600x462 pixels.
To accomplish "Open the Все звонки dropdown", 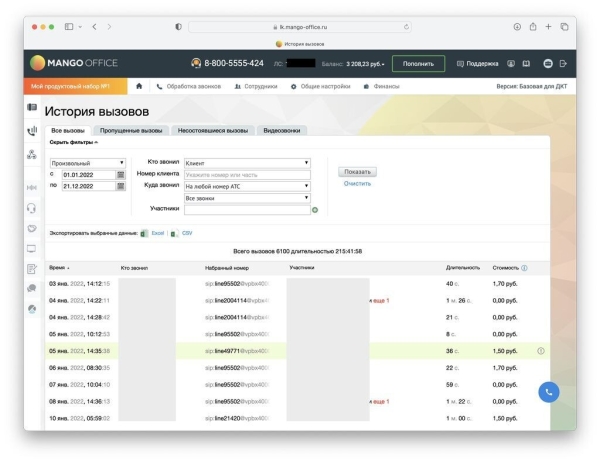I will pyautogui.click(x=247, y=197).
